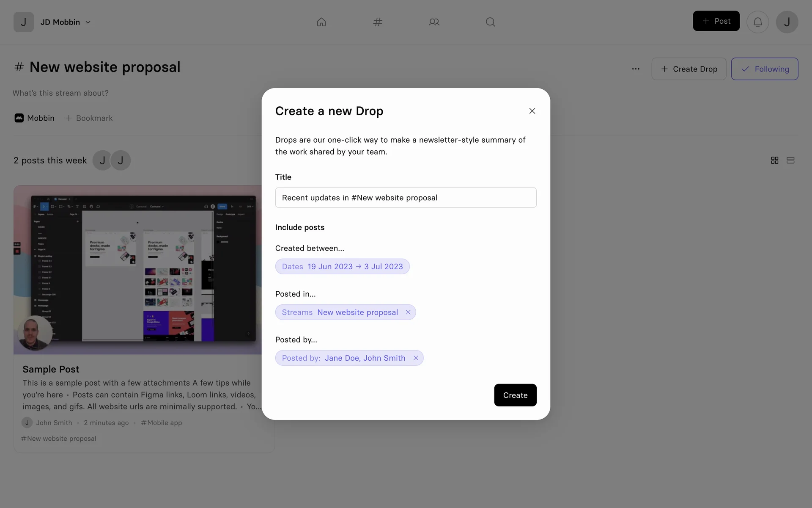This screenshot has width=812, height=508.
Task: Toggle the Following button for this stream
Action: 764,69
